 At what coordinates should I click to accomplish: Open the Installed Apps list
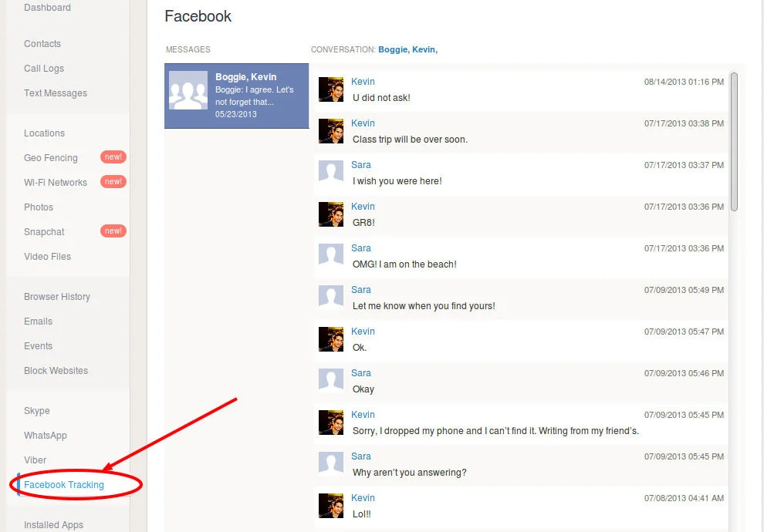(53, 525)
